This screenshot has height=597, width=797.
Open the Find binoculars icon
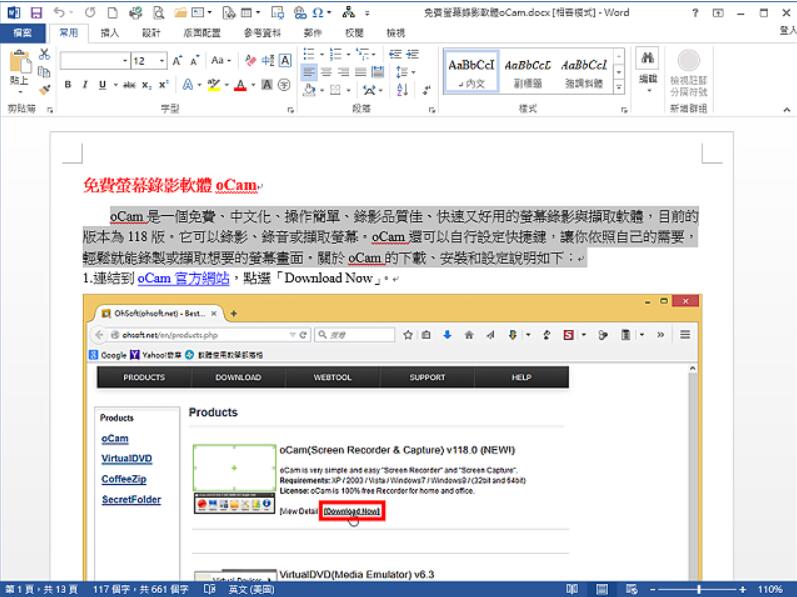(648, 58)
